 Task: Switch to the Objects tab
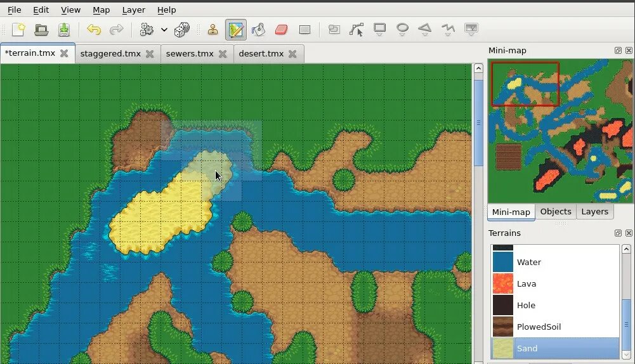point(556,211)
